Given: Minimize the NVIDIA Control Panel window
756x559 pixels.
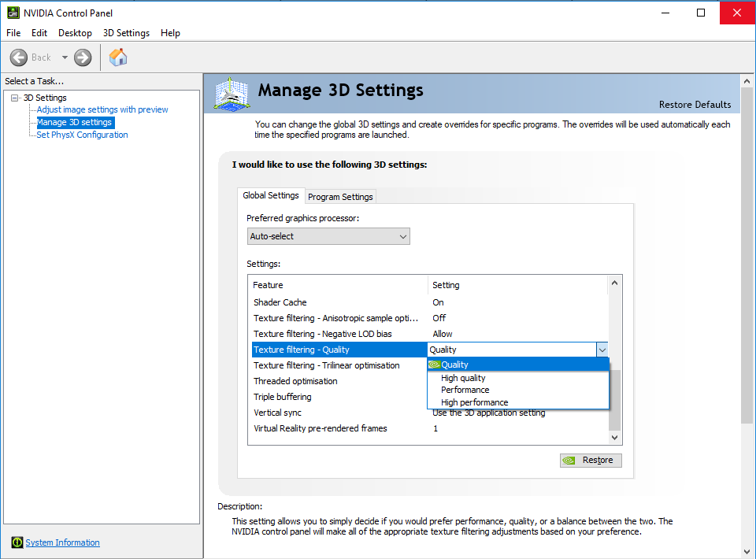Looking at the screenshot, I should 665,13.
